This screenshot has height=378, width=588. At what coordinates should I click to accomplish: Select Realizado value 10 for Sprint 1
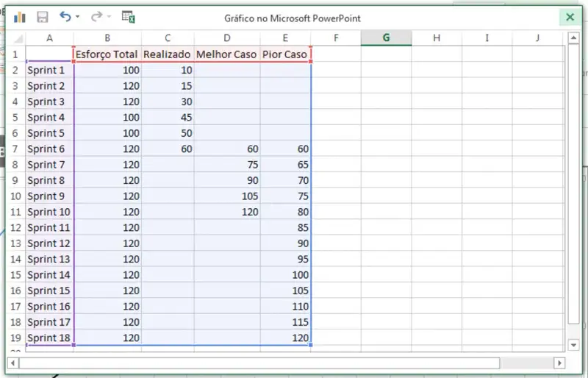[168, 70]
